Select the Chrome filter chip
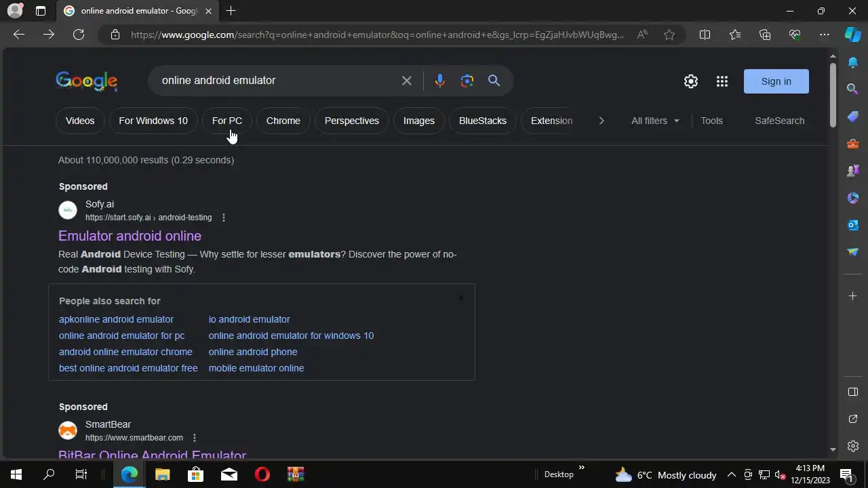868x488 pixels. (283, 121)
